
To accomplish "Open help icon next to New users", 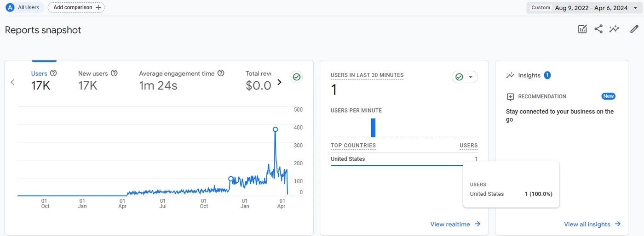I will 114,73.
